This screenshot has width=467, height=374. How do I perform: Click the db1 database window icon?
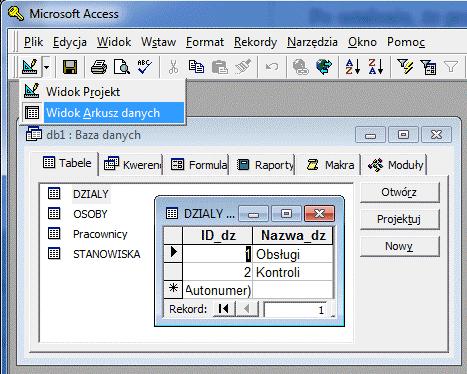(34, 134)
